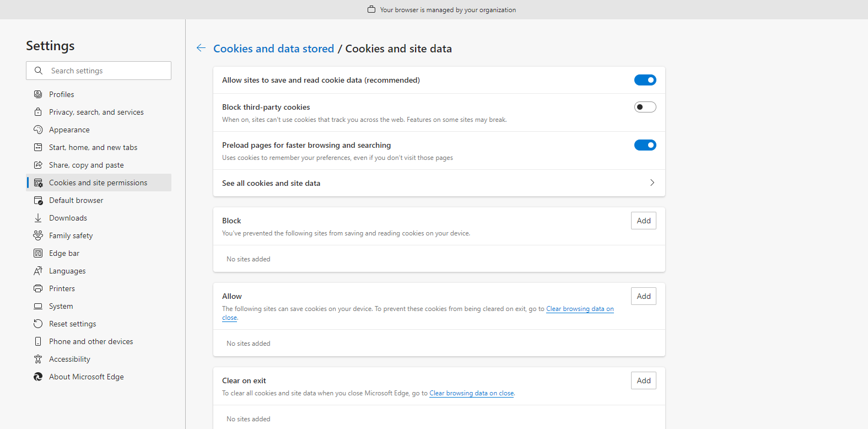Image resolution: width=868 pixels, height=429 pixels.
Task: Click the Downloads arrow icon in the sidebar
Action: [x=38, y=218]
